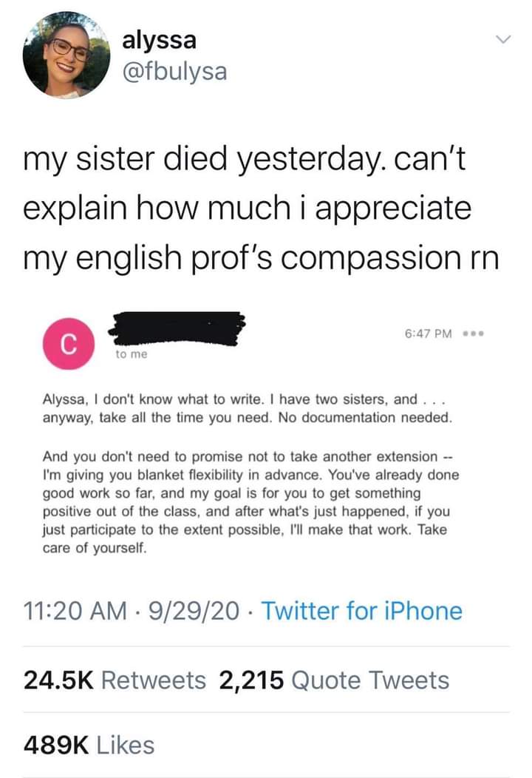Image resolution: width=532 pixels, height=778 pixels.
Task: View the 24.5K Retweets list
Action: (115, 680)
